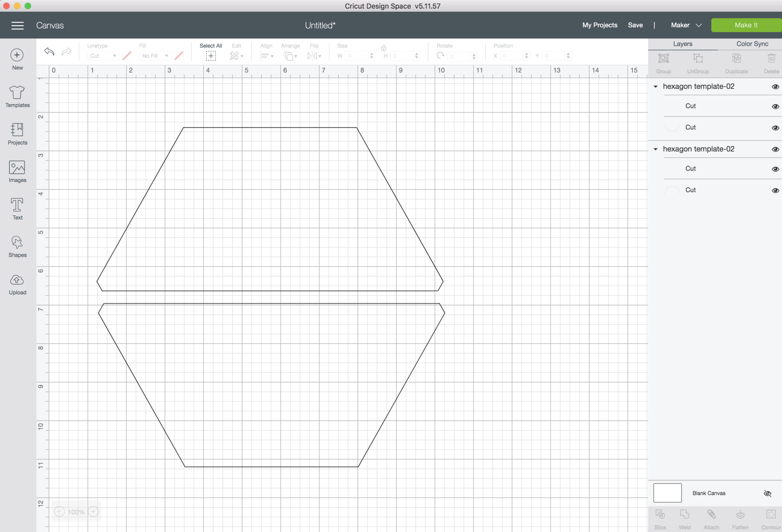This screenshot has width=782, height=532.
Task: Click the green Make It button
Action: point(746,25)
